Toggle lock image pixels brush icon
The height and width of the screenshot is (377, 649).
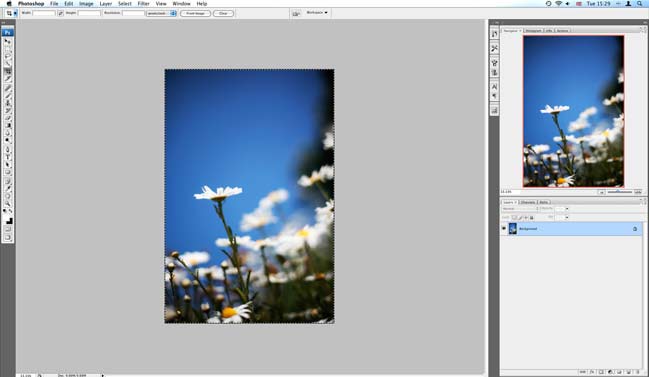521,217
